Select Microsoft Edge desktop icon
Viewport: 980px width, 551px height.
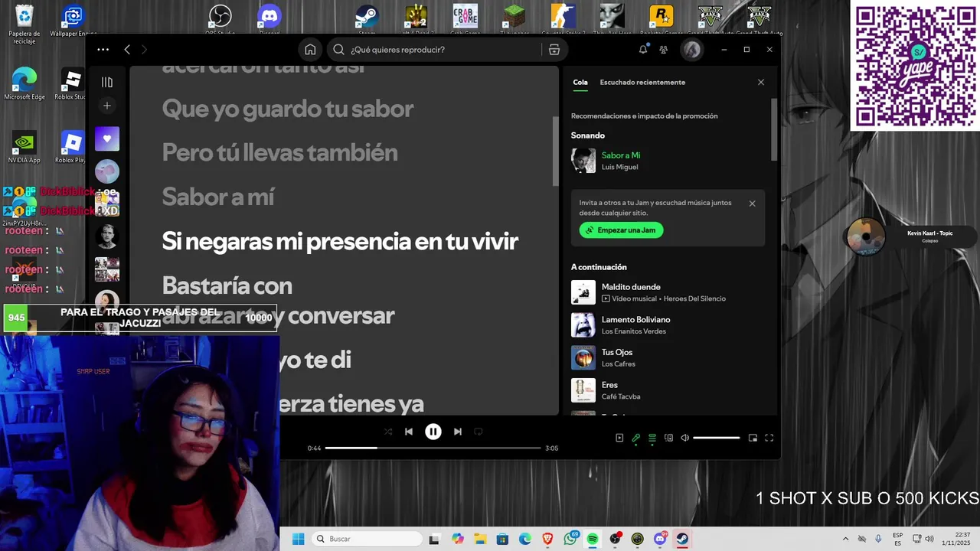coord(24,83)
